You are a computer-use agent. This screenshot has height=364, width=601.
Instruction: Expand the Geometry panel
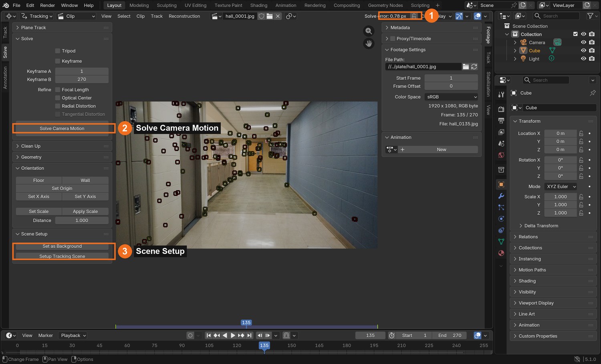tap(62, 157)
